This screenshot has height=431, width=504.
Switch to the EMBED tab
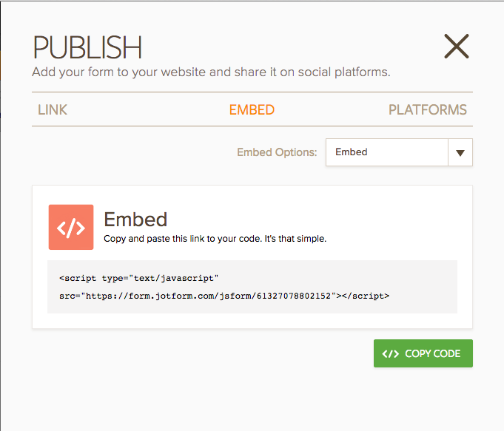click(252, 110)
